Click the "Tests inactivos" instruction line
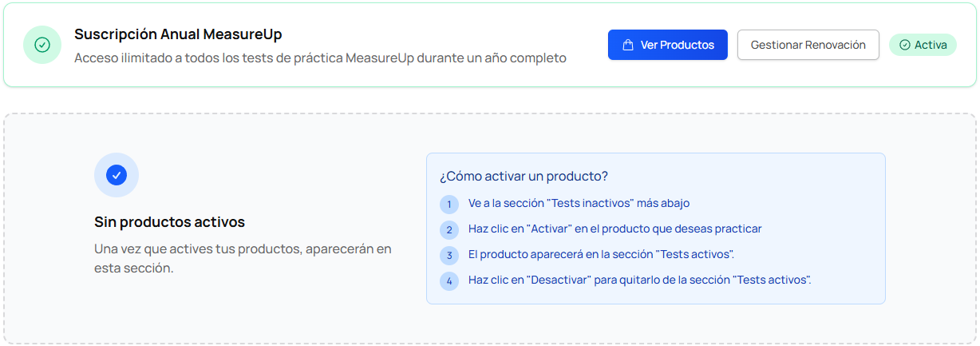This screenshot has width=980, height=346. coord(579,204)
